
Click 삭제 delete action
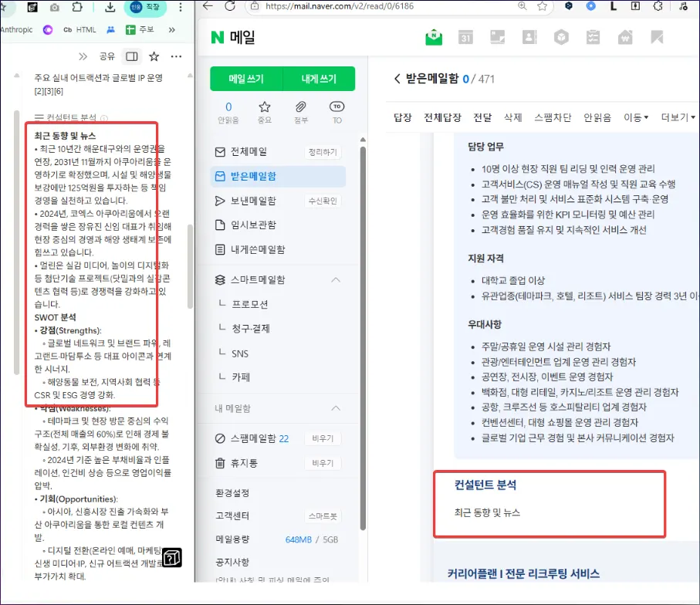tap(513, 117)
